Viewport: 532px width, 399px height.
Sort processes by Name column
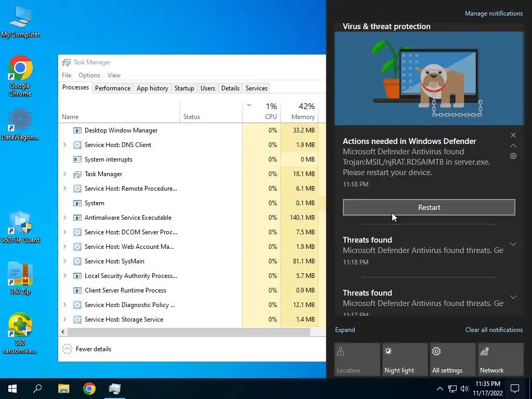[x=119, y=112]
